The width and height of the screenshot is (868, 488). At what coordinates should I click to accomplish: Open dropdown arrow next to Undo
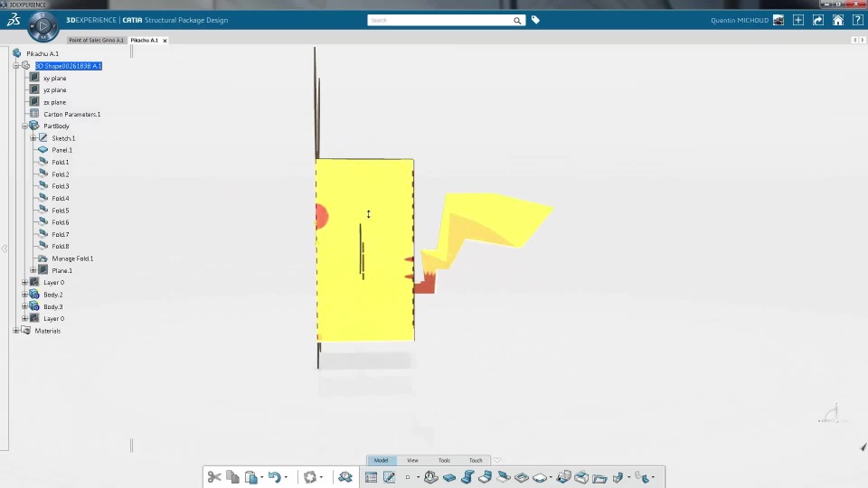[x=286, y=477]
